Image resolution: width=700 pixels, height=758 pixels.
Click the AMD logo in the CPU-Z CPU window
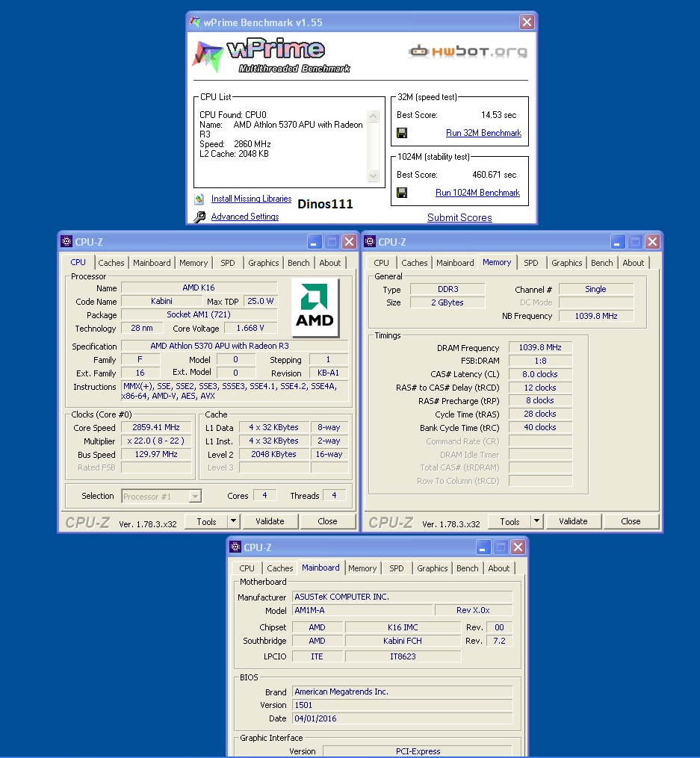315,307
